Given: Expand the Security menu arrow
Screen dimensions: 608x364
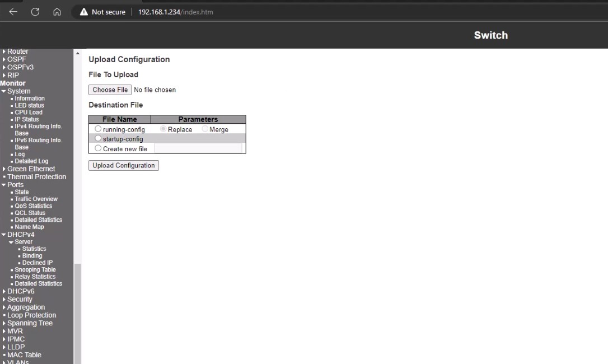Looking at the screenshot, I should pos(4,299).
